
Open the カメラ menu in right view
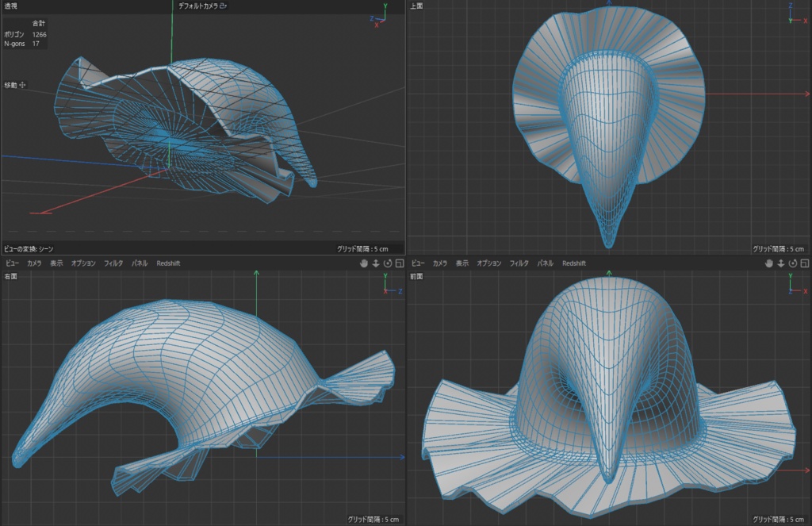click(34, 263)
